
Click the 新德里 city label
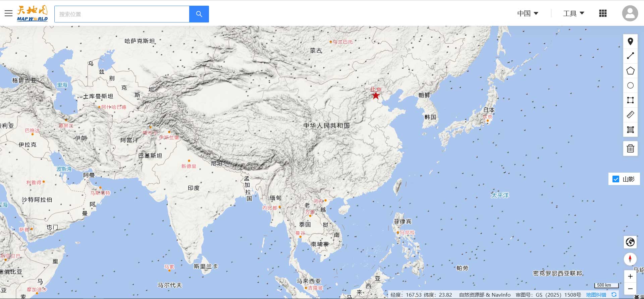click(x=189, y=166)
